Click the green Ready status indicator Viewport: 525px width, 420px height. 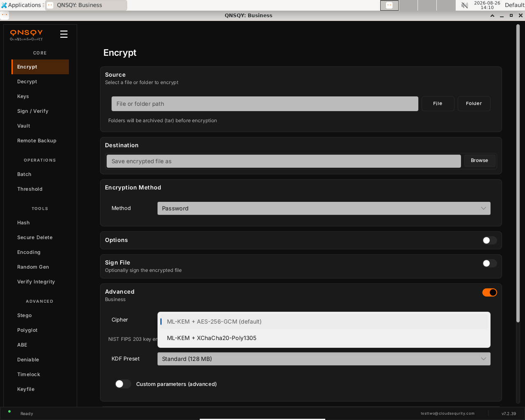pyautogui.click(x=9, y=411)
